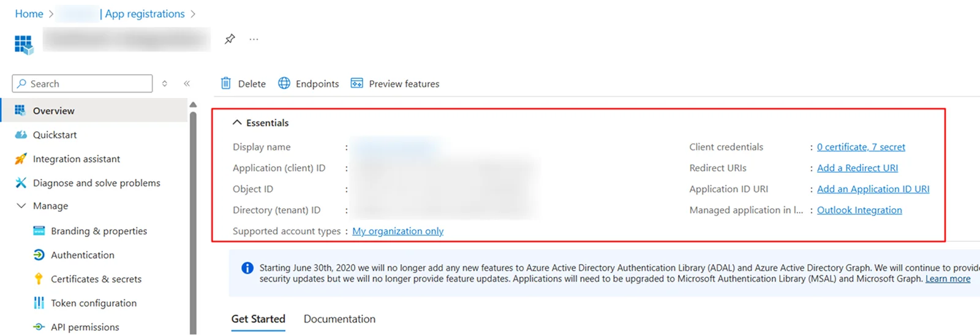Click the Application ID URI label

[728, 189]
